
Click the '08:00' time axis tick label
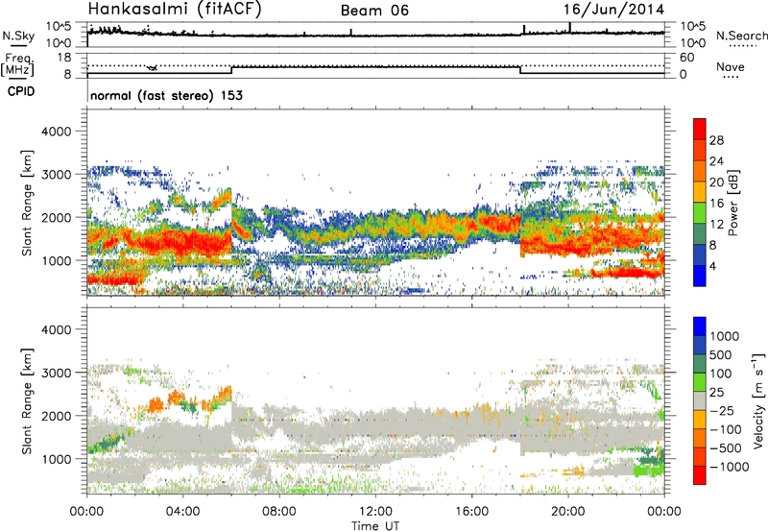(279, 512)
